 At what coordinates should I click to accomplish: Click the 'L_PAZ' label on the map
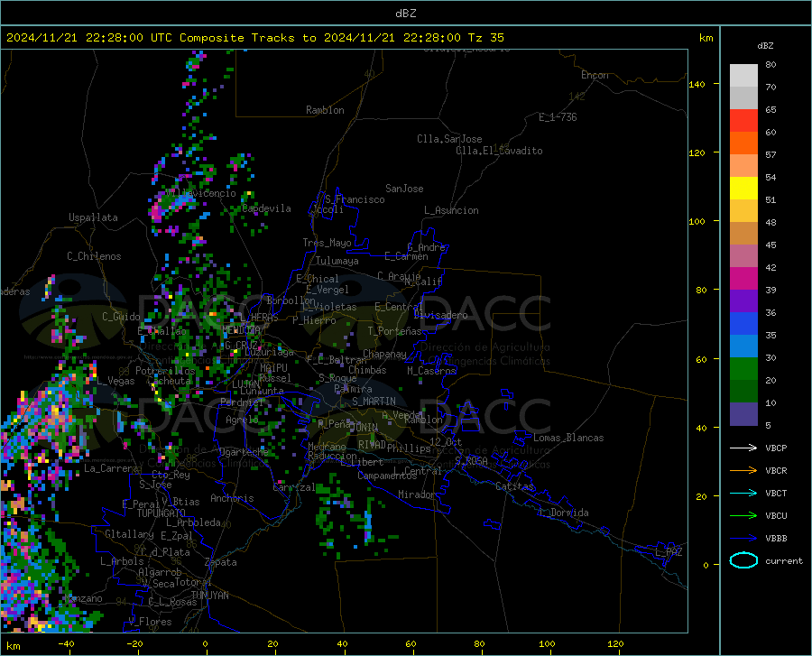(669, 552)
